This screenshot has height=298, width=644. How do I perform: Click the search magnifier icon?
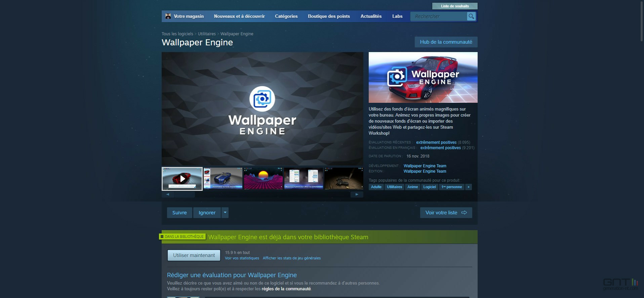coord(471,16)
